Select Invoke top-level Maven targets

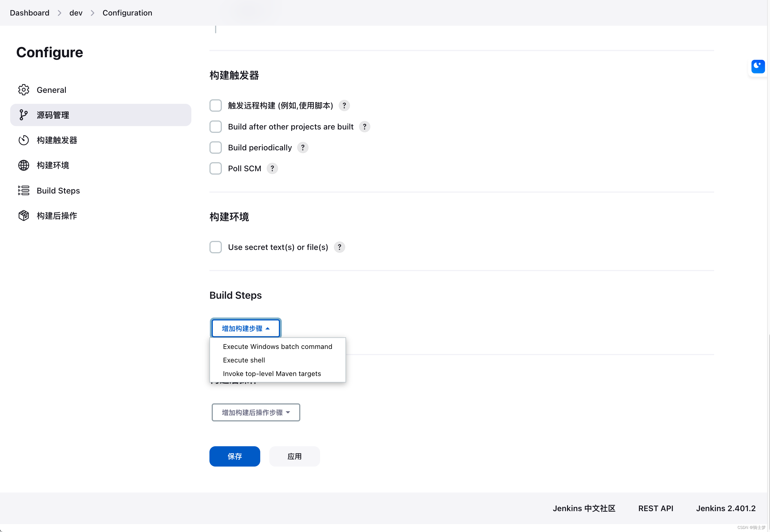277,374
